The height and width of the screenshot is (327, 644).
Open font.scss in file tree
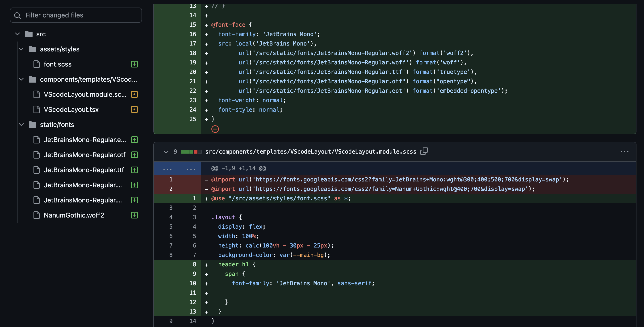click(x=58, y=64)
